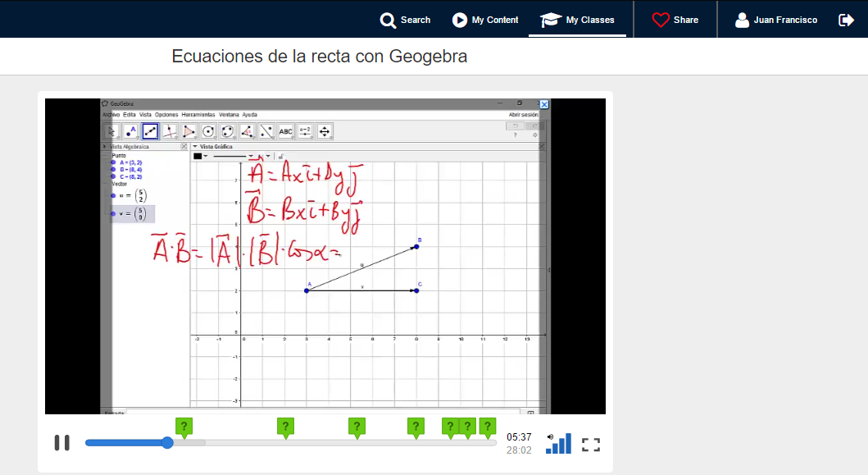Select the Perpendicular Line tool

point(170,131)
